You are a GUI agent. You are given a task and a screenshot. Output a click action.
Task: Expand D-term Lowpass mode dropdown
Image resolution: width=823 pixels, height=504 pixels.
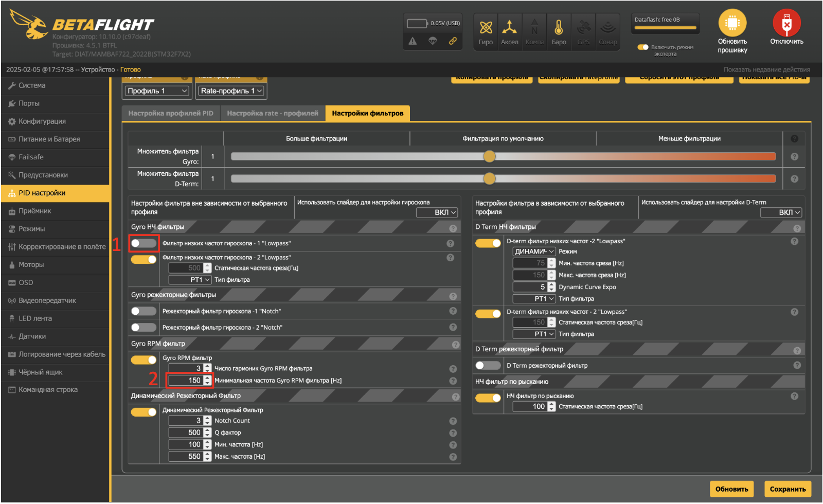(x=534, y=251)
